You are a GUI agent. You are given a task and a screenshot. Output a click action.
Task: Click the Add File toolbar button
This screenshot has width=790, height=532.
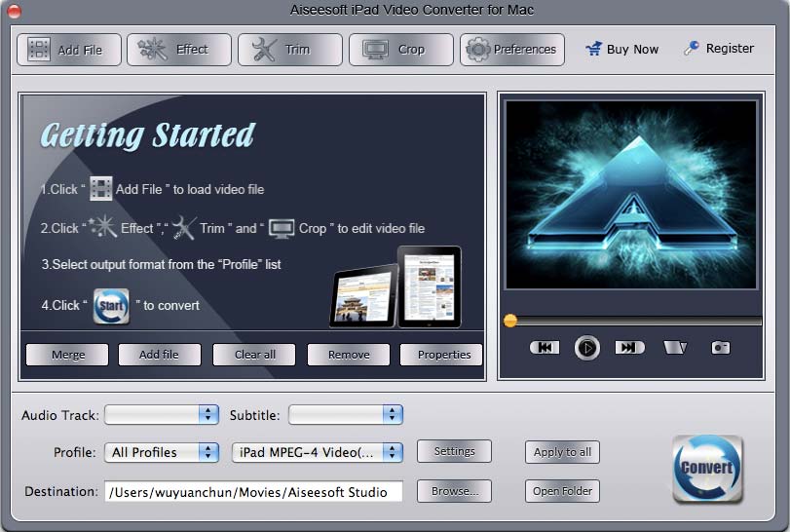coord(68,50)
